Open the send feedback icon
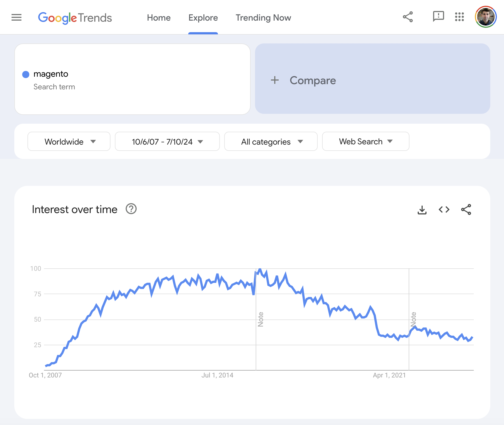504x425 pixels. click(x=438, y=17)
